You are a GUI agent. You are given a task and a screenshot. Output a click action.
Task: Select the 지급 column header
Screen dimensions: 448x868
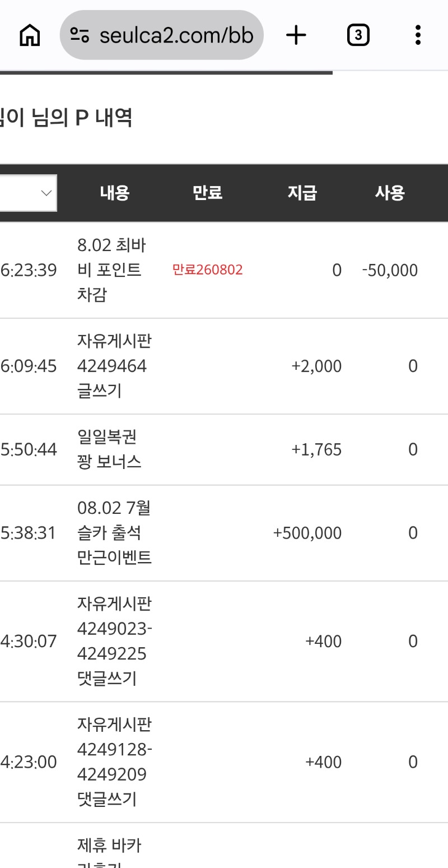(x=302, y=193)
